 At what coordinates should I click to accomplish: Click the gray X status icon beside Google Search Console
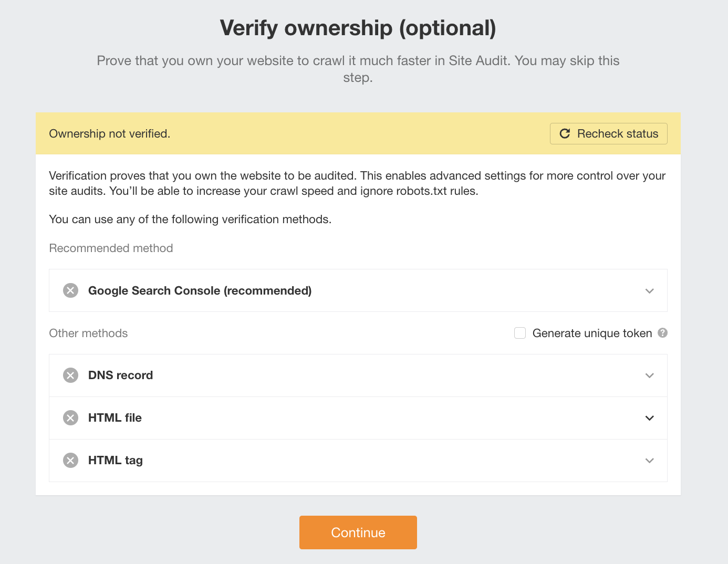(71, 290)
